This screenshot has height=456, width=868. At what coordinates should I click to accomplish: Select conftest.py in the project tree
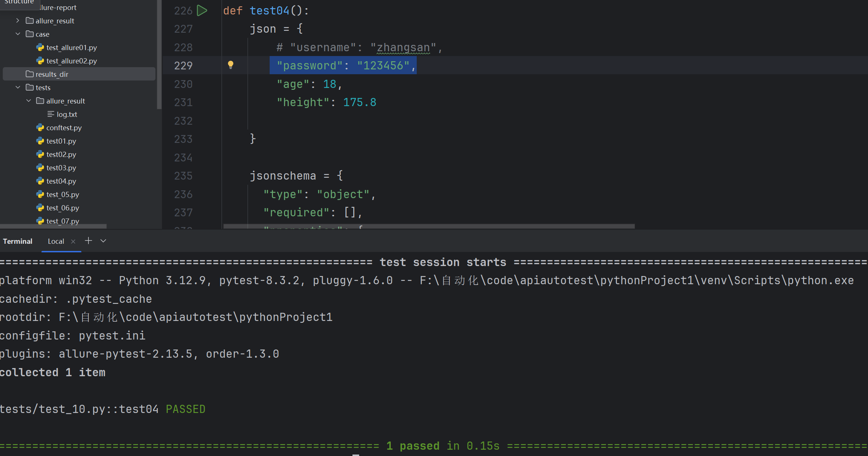64,128
